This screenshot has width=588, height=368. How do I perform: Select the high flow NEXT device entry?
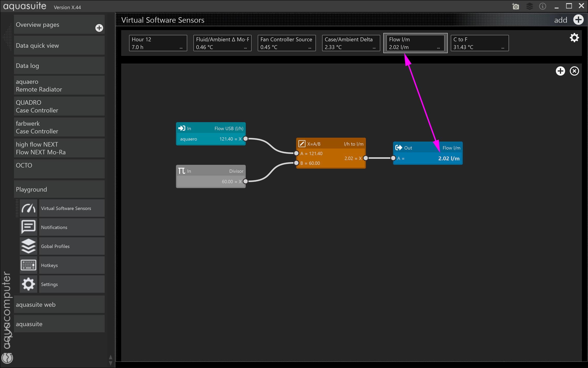(59, 148)
